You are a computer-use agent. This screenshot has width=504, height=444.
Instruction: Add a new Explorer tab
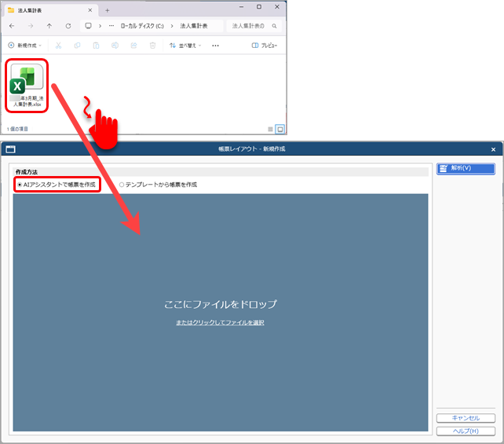(x=107, y=11)
